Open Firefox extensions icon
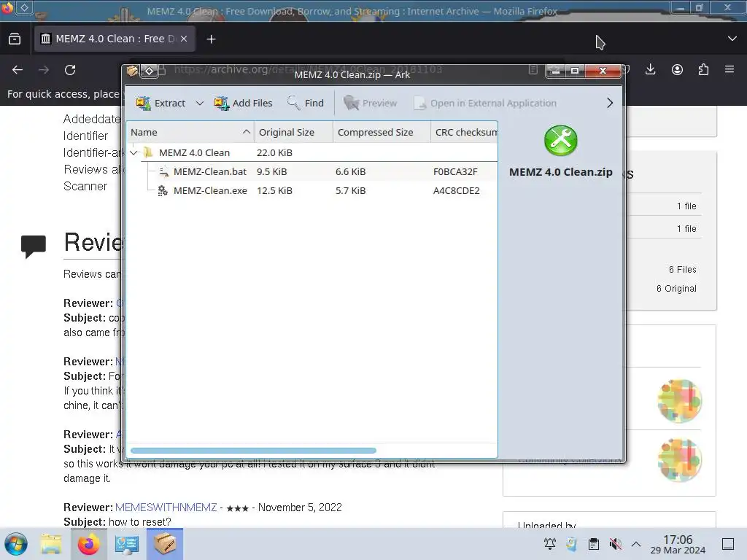747x560 pixels. pos(703,70)
